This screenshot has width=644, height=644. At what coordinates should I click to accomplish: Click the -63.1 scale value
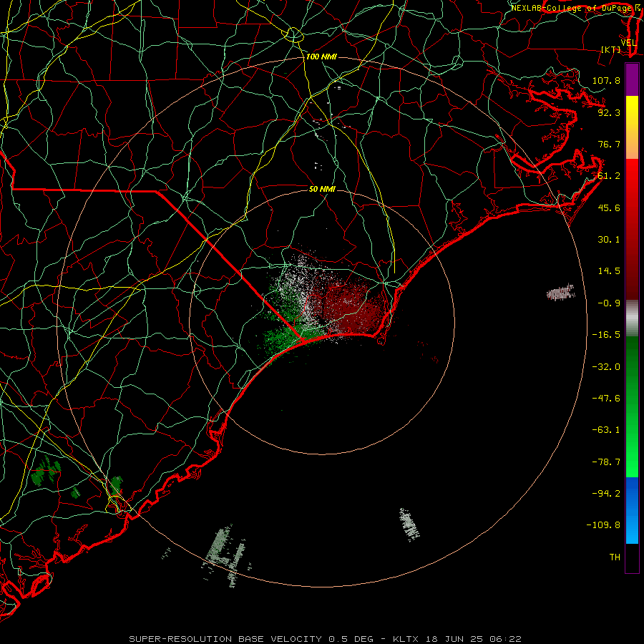point(606,430)
